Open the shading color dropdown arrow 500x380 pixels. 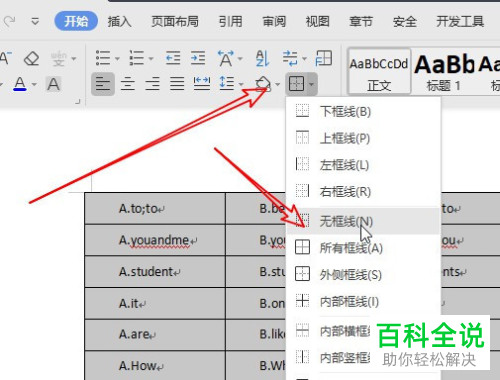coord(277,84)
